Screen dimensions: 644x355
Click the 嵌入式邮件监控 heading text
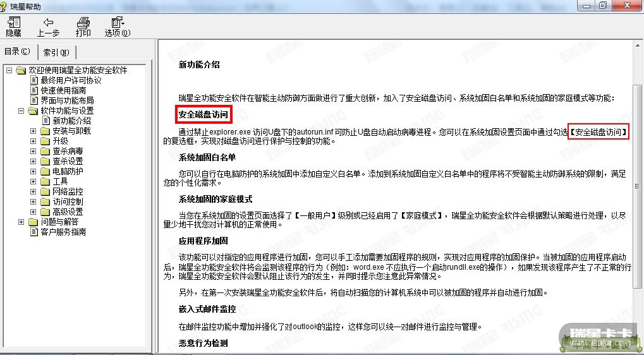coord(207,309)
